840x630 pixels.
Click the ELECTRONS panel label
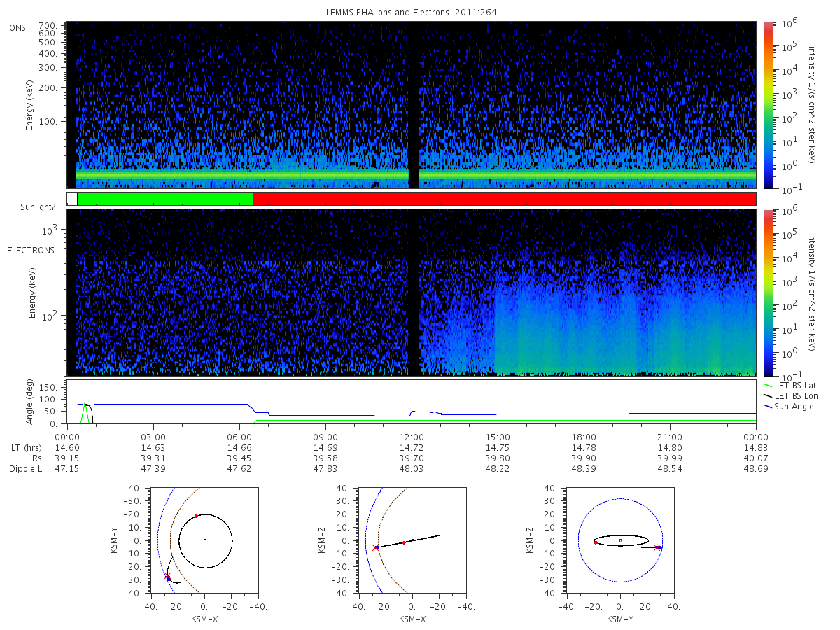pyautogui.click(x=31, y=251)
